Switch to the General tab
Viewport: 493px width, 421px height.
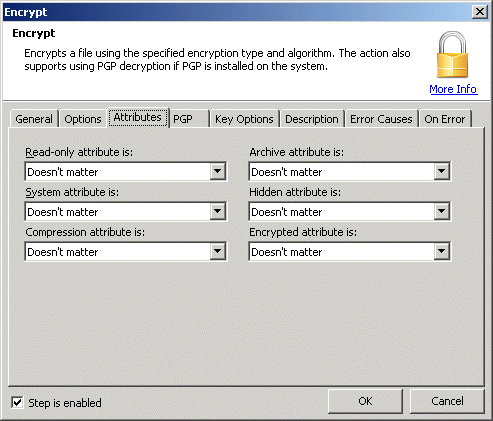pos(34,119)
